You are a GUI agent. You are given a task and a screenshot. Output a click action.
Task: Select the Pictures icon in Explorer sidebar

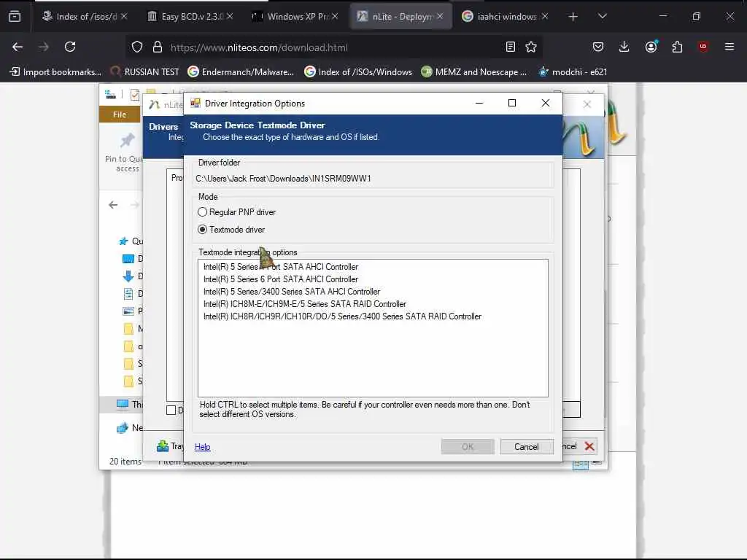tap(128, 311)
